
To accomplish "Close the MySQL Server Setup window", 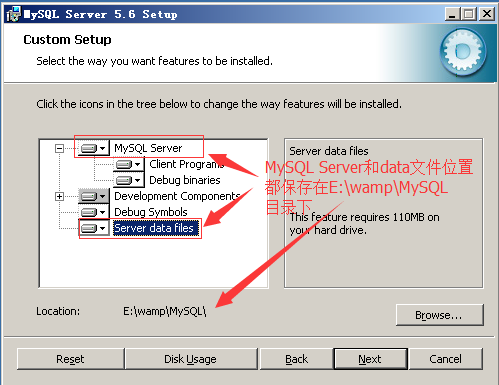I will (x=487, y=14).
